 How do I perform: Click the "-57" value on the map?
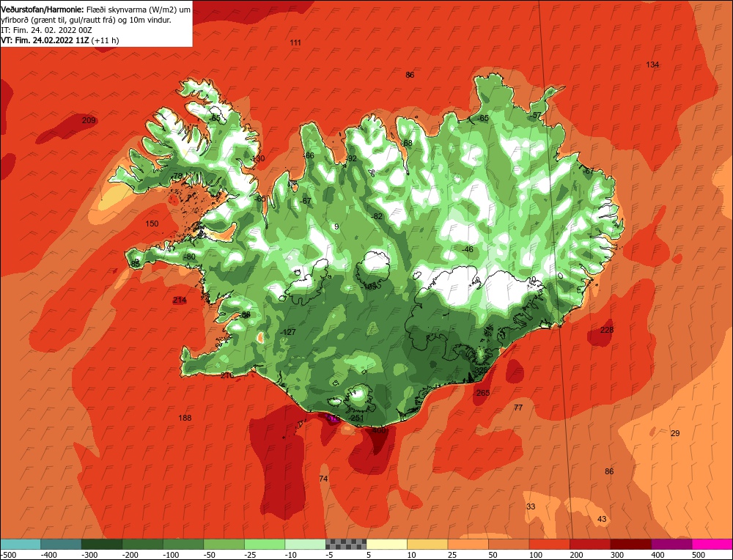[537, 115]
